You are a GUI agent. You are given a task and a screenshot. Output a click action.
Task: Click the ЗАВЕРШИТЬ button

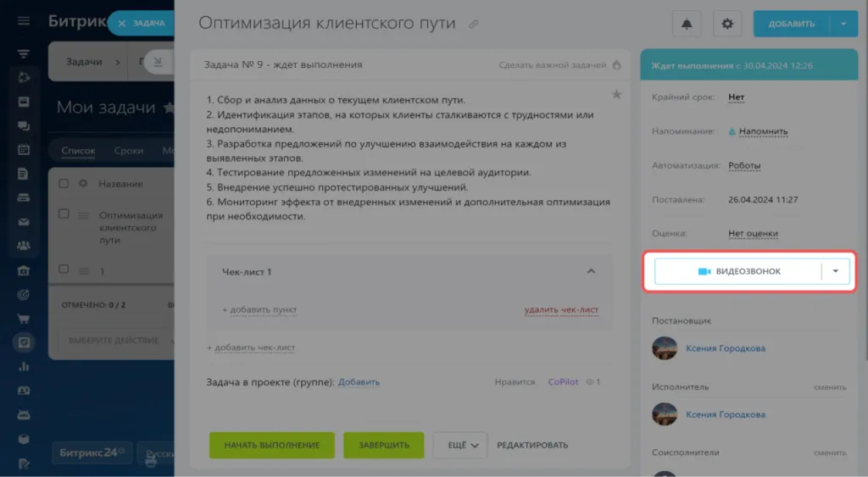click(384, 445)
